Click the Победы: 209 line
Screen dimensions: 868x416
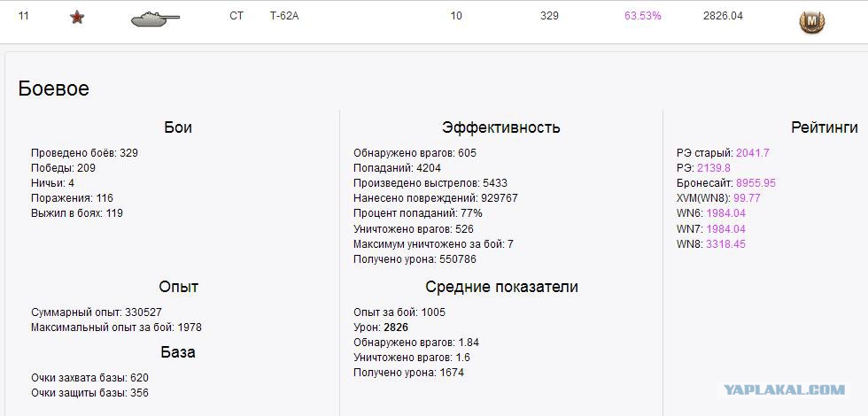(63, 168)
